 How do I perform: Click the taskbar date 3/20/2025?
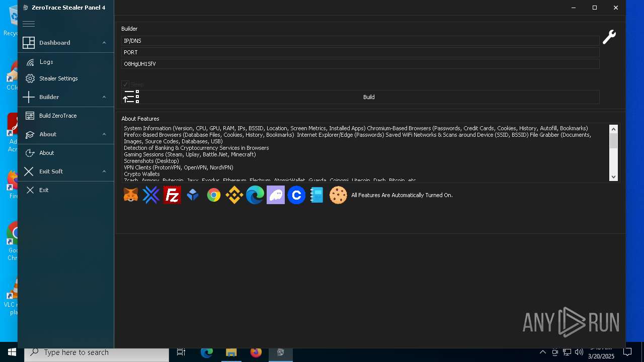(x=601, y=356)
